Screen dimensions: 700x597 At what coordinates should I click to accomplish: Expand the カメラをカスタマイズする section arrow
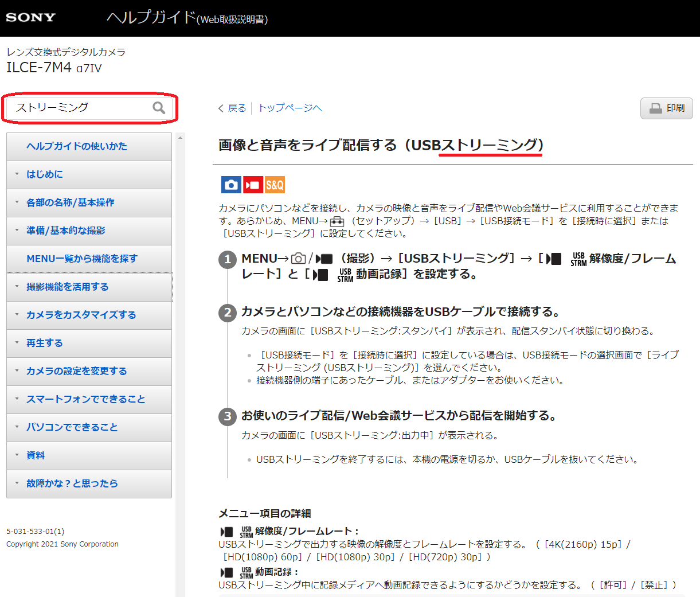[17, 314]
